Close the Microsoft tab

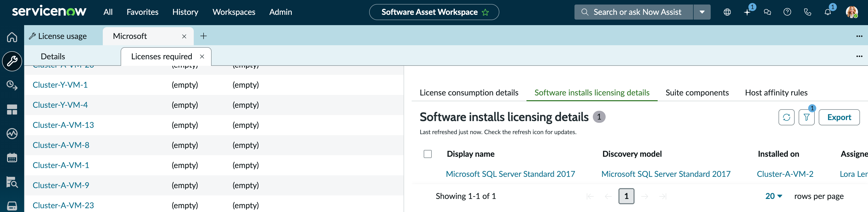pos(184,36)
